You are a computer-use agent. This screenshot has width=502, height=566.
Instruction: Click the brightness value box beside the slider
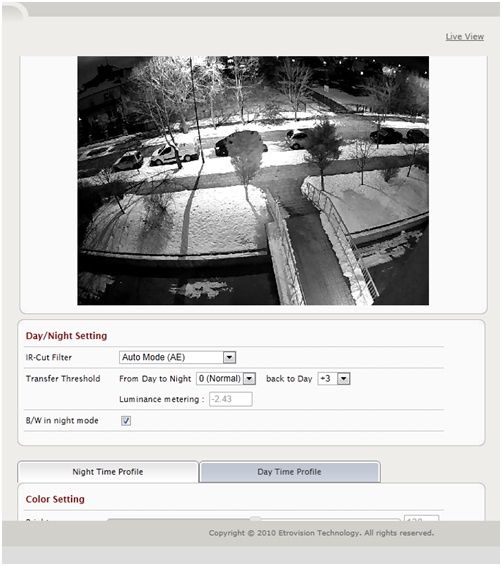pos(422,518)
